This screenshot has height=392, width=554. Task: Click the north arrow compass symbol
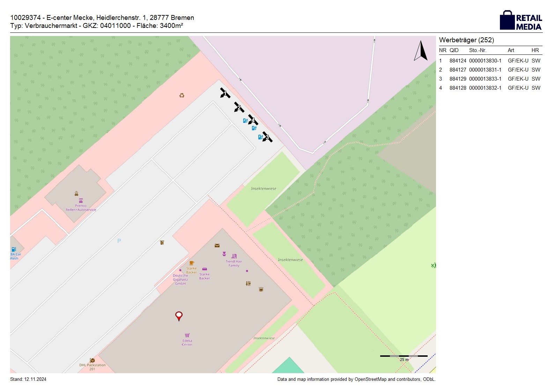(x=421, y=51)
